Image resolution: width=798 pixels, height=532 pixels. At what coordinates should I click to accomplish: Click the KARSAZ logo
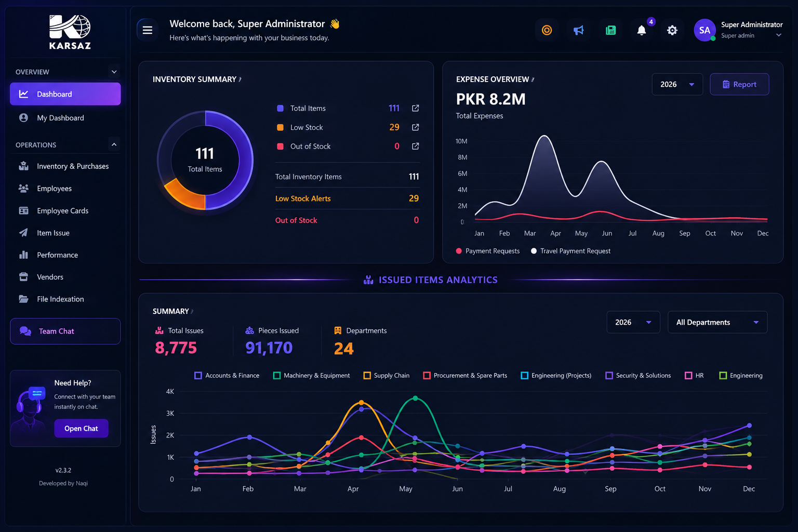point(70,32)
